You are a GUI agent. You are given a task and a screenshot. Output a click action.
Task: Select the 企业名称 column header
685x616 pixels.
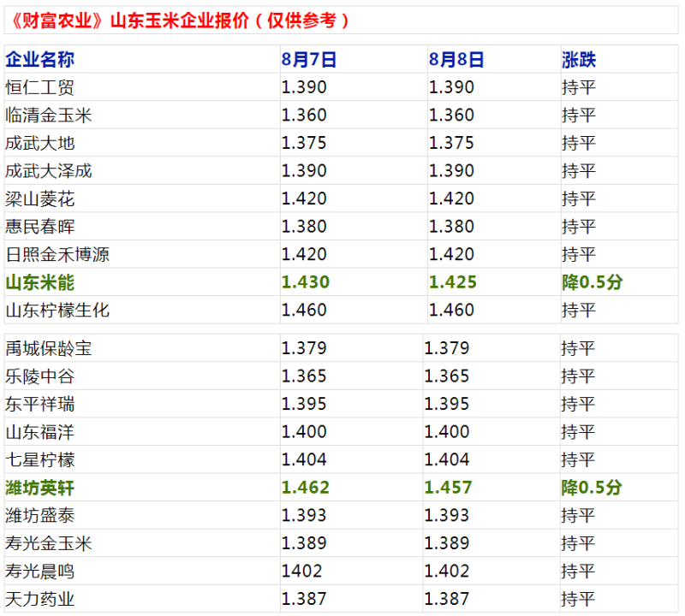point(39,59)
